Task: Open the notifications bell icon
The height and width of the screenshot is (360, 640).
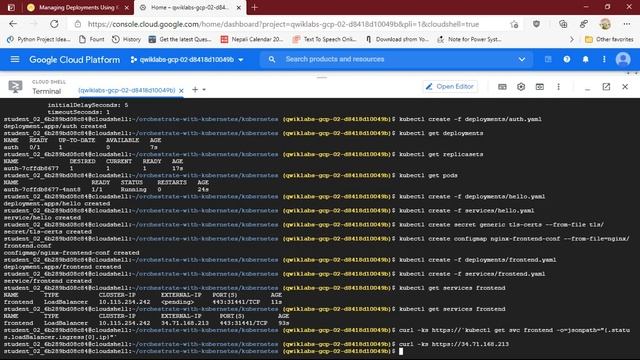Action: coord(585,59)
